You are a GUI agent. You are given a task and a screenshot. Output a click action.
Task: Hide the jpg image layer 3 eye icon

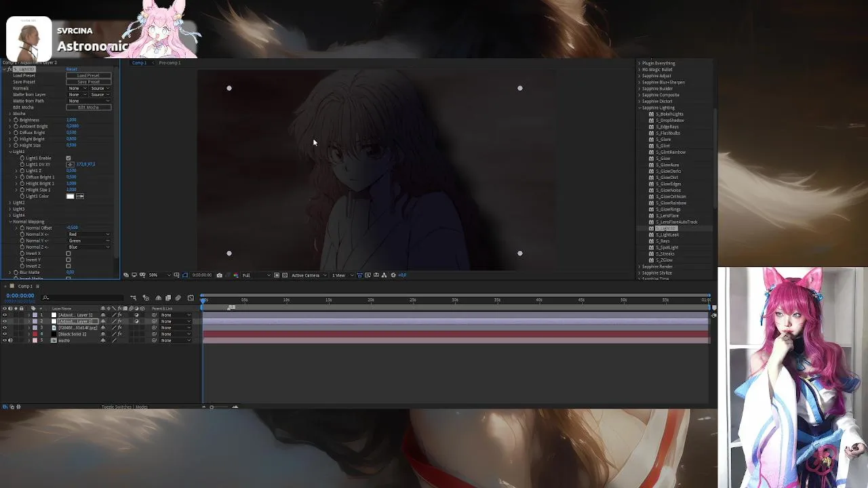(5, 327)
